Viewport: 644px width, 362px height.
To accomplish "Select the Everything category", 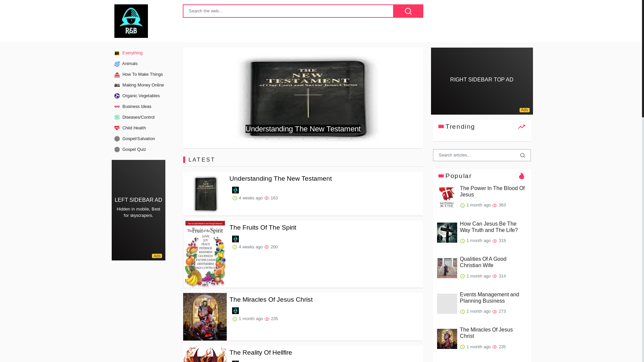I will (132, 53).
